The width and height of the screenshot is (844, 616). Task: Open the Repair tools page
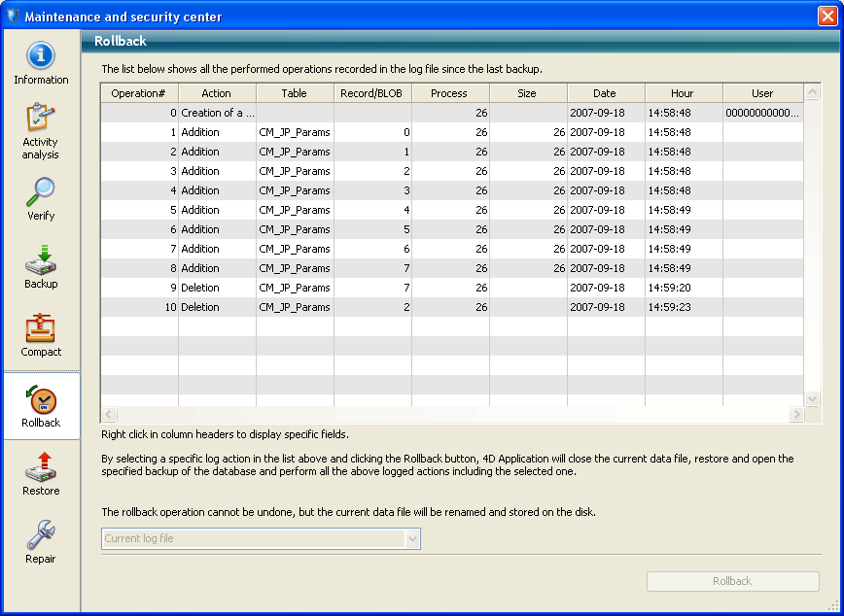click(x=41, y=542)
